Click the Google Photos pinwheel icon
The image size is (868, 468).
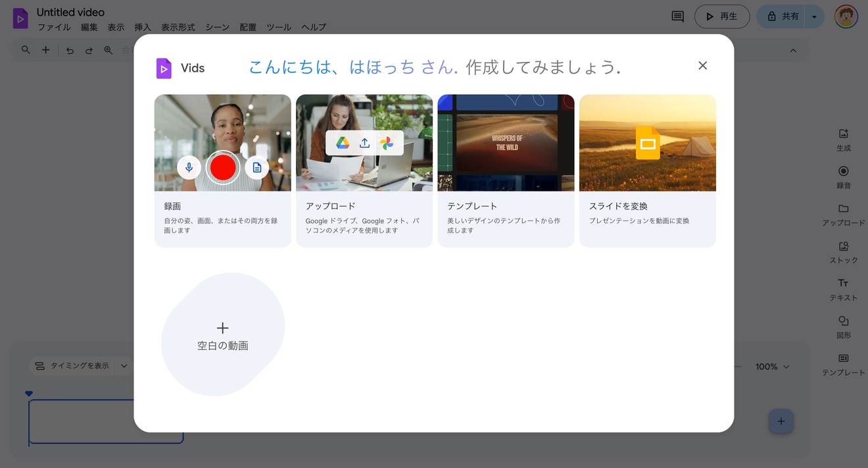387,143
